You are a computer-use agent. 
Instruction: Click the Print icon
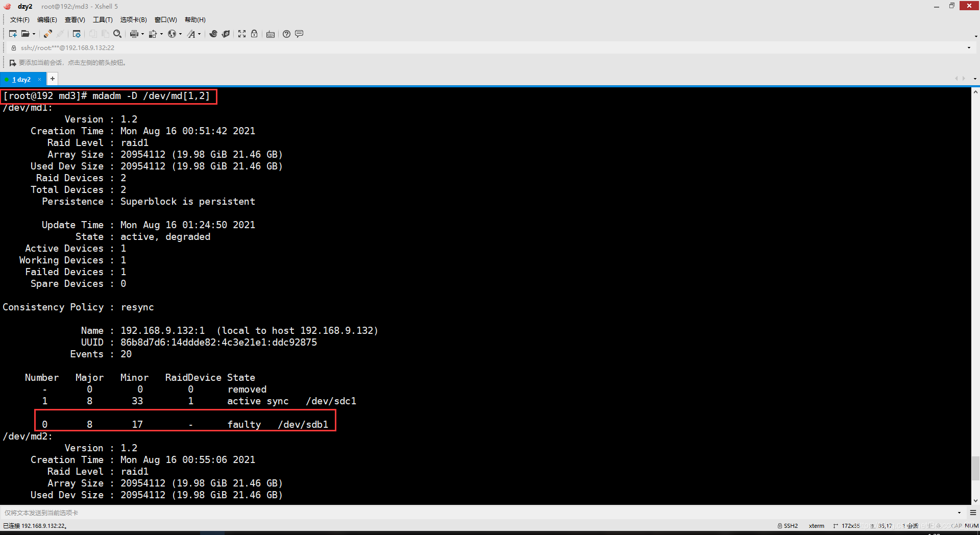coord(134,34)
